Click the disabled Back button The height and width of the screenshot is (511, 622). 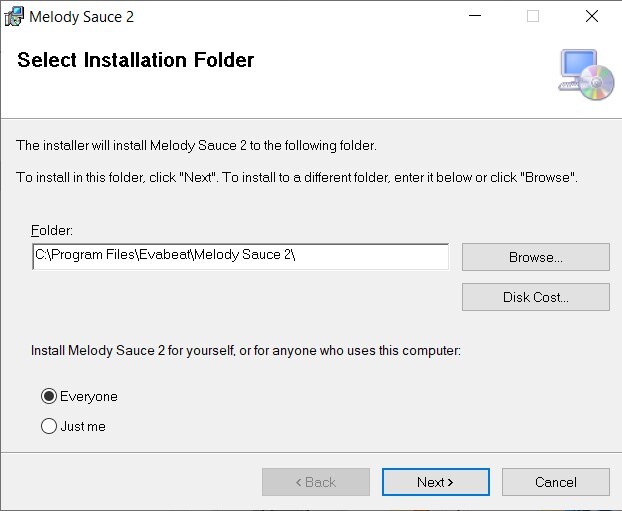click(315, 482)
